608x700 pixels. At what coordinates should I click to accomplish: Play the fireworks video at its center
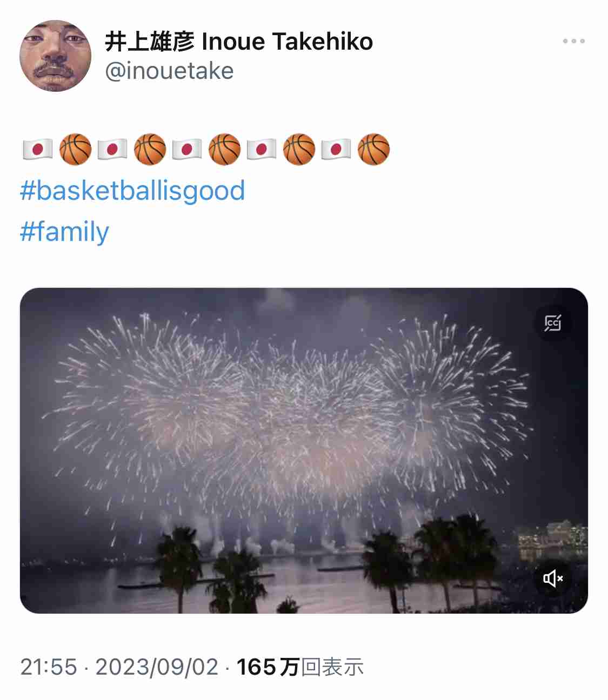[304, 450]
